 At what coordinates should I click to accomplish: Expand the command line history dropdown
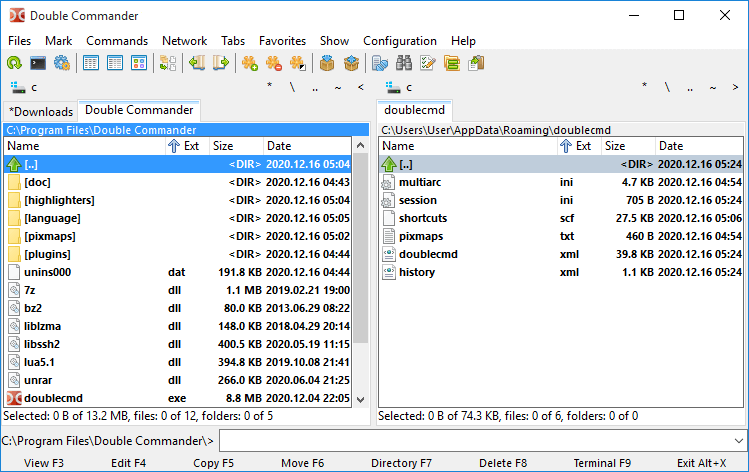pyautogui.click(x=737, y=440)
